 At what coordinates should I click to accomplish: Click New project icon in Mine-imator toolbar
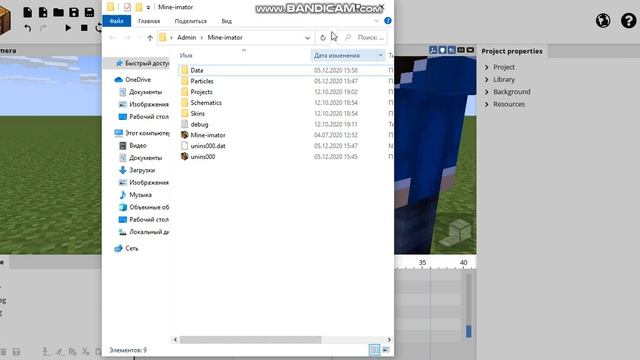coord(27,12)
